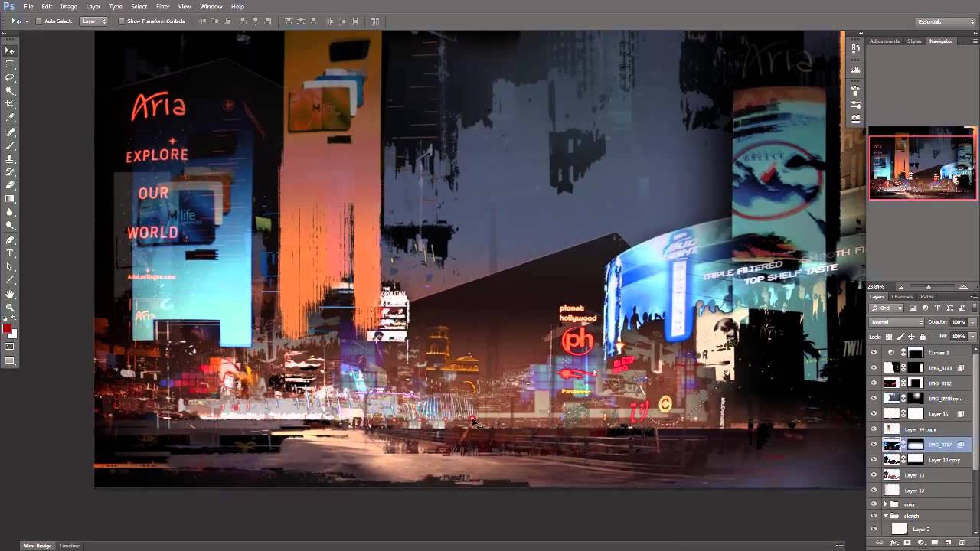Select the Hand tool
The image size is (980, 551).
coord(10,295)
